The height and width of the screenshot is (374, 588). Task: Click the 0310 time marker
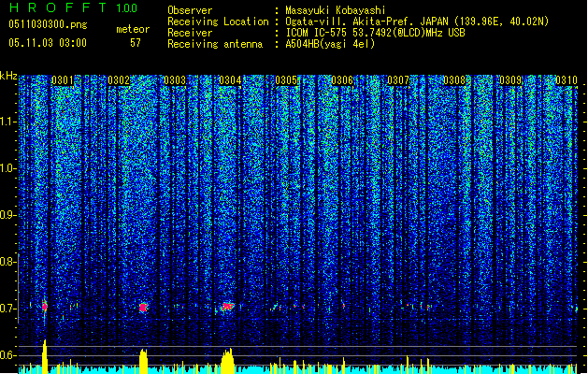[x=566, y=80]
